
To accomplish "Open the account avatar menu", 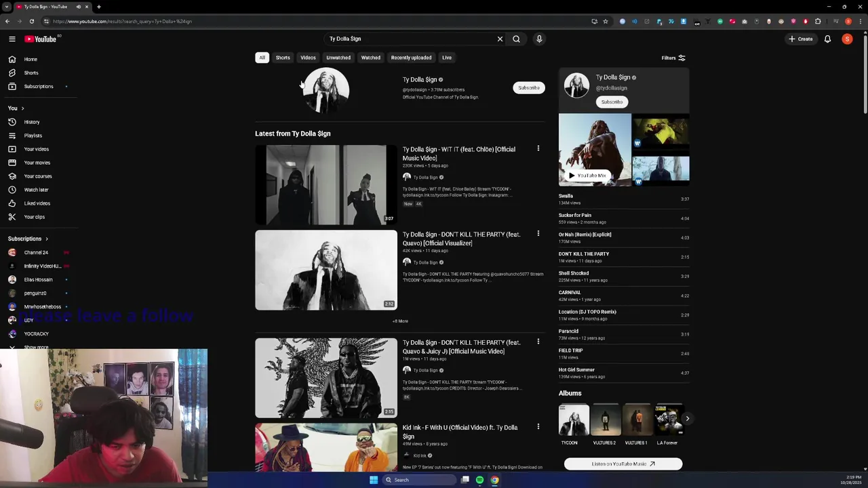I will pyautogui.click(x=847, y=39).
